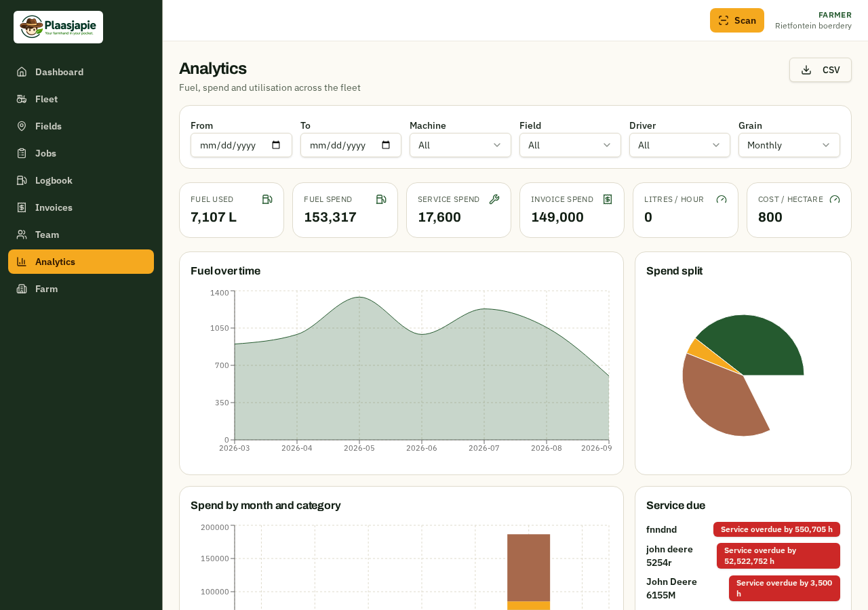
Task: Open the To date calendar picker
Action: [386, 145]
